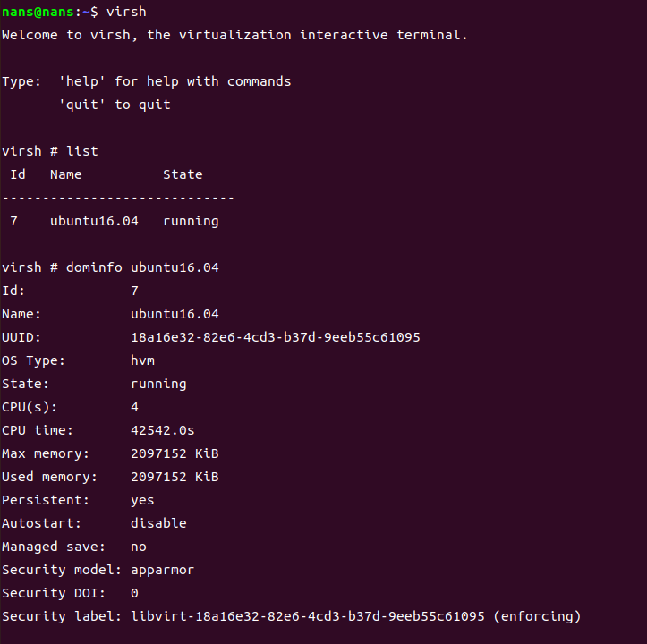The height and width of the screenshot is (644, 647).
Task: Click the OS Type value 'hvm'
Action: (x=142, y=360)
